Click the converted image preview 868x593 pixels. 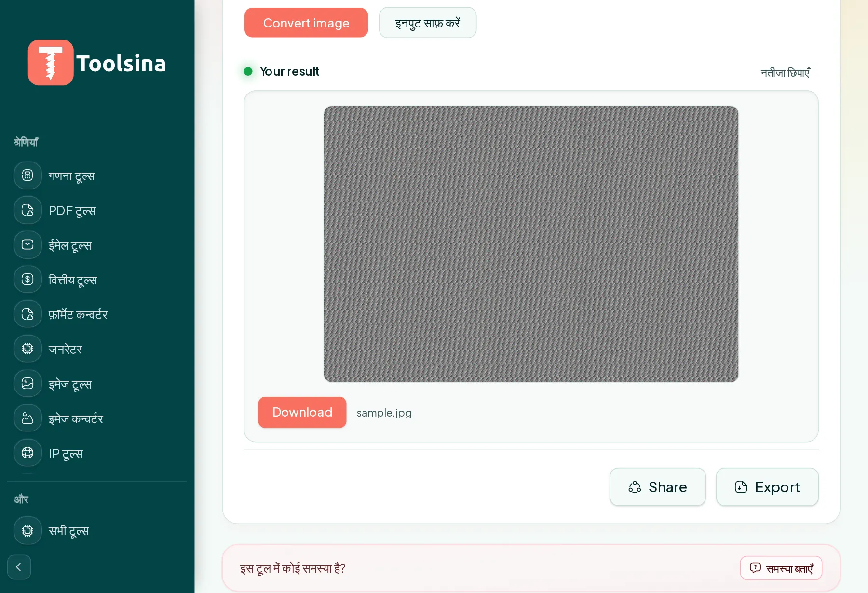[x=531, y=244]
